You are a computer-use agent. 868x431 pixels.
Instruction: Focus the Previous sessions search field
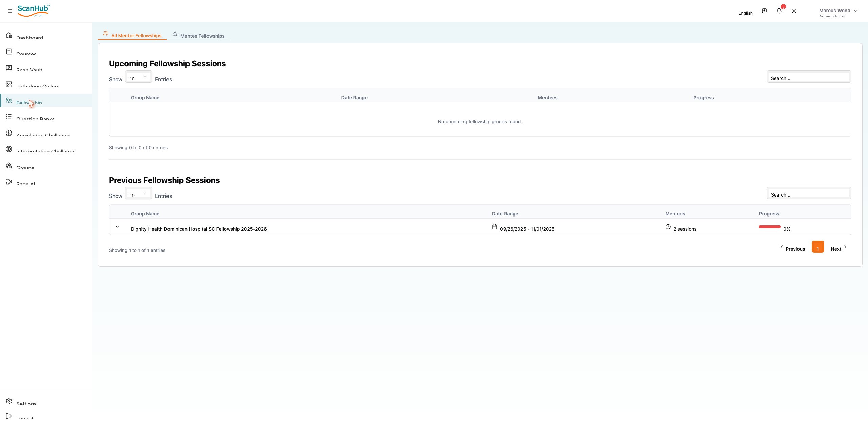pos(809,193)
